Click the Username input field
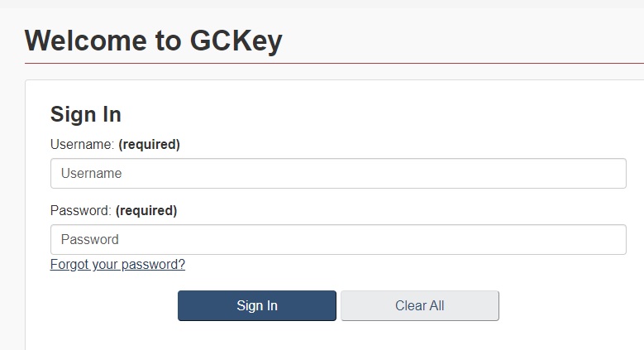The image size is (644, 350). tap(338, 173)
